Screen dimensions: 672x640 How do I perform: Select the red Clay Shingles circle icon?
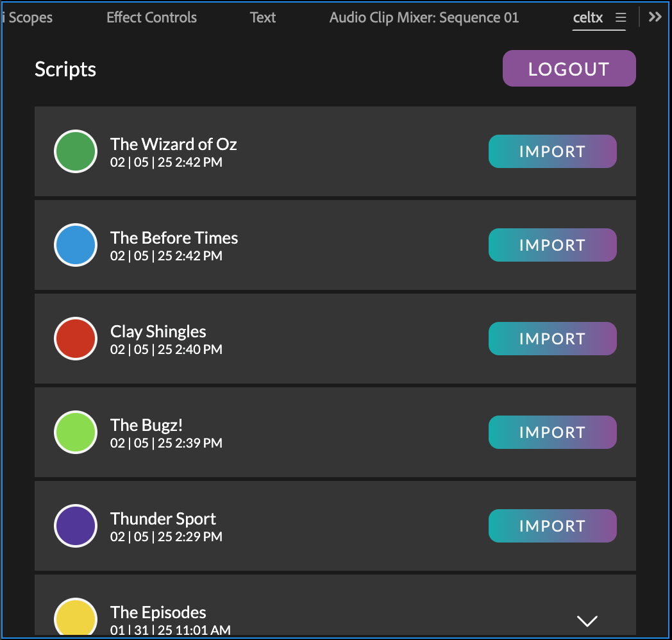[76, 339]
